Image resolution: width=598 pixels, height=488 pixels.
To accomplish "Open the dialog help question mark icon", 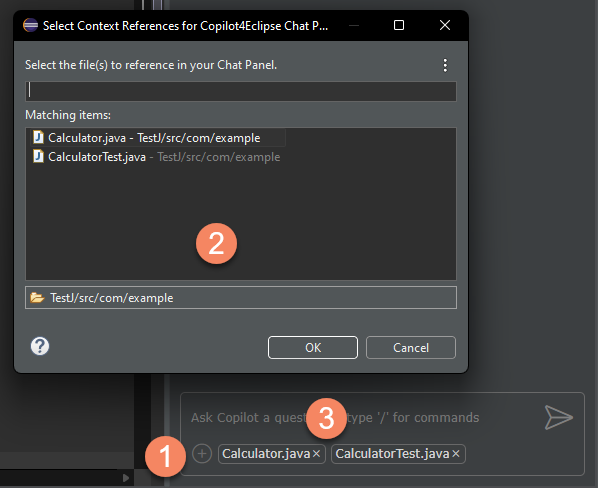I will coord(40,346).
